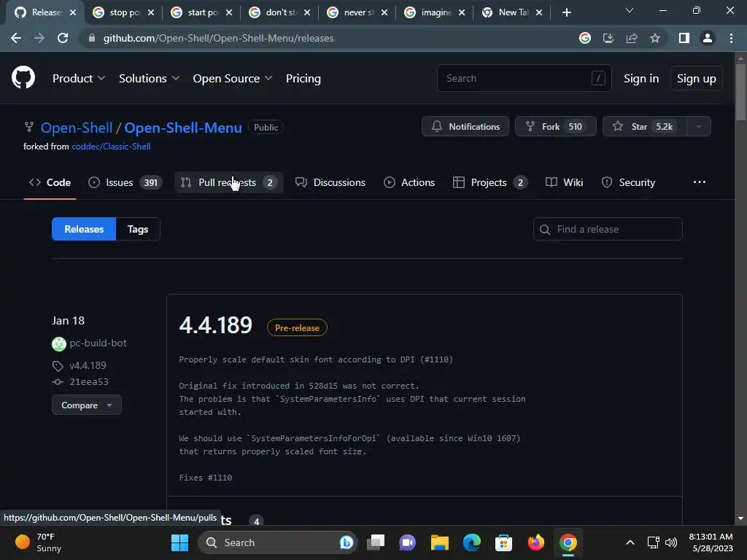Switch to the Wiki tab
This screenshot has height=560, width=747.
click(564, 182)
